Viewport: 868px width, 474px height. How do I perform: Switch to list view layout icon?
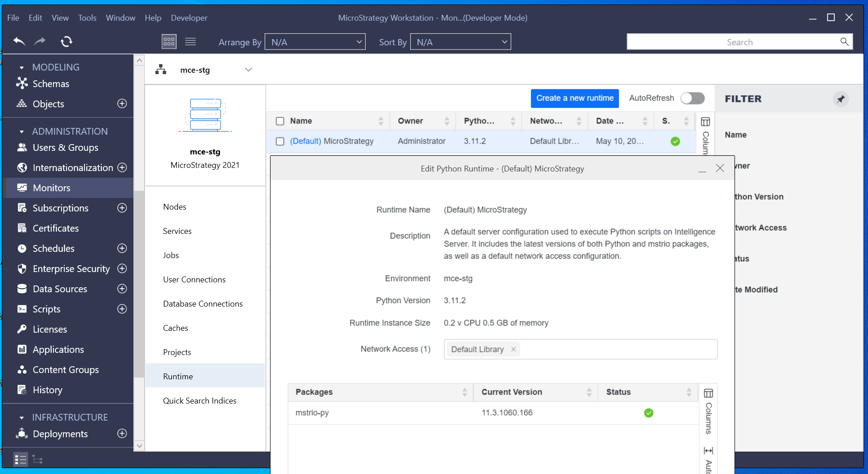190,42
